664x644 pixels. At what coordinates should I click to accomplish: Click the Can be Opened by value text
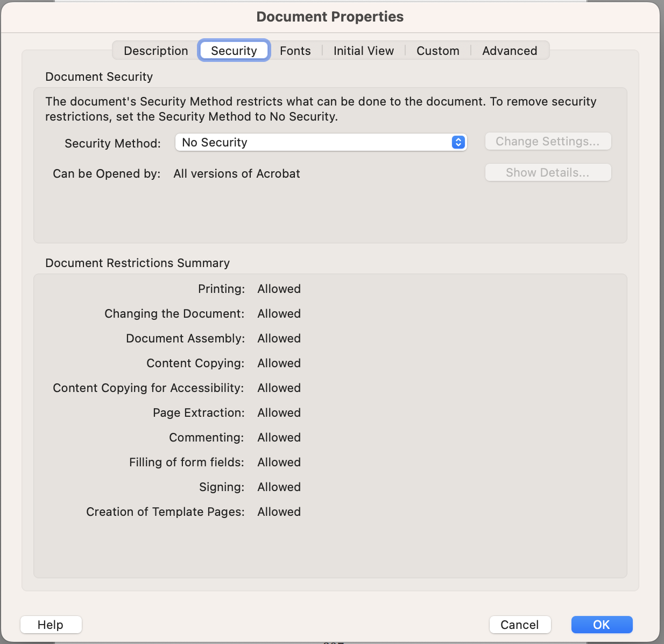(x=237, y=173)
